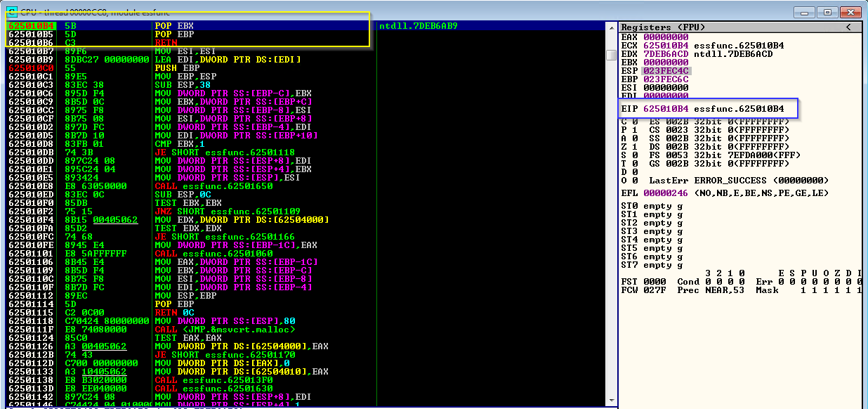Click the CALL JMP.&msvcrt.malloc instruction
The height and width of the screenshot is (409, 868).
pos(225,330)
